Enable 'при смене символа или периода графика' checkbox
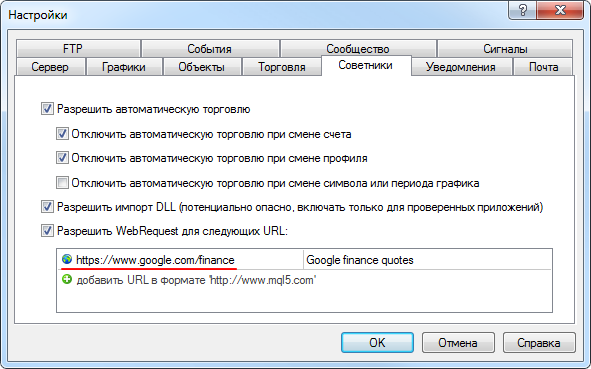 pyautogui.click(x=62, y=183)
